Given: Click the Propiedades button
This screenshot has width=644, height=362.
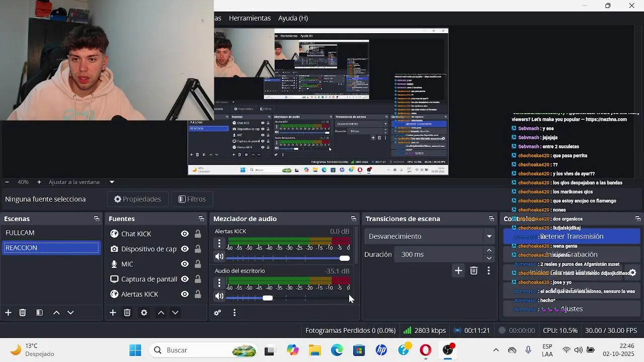Looking at the screenshot, I should click(x=137, y=199).
